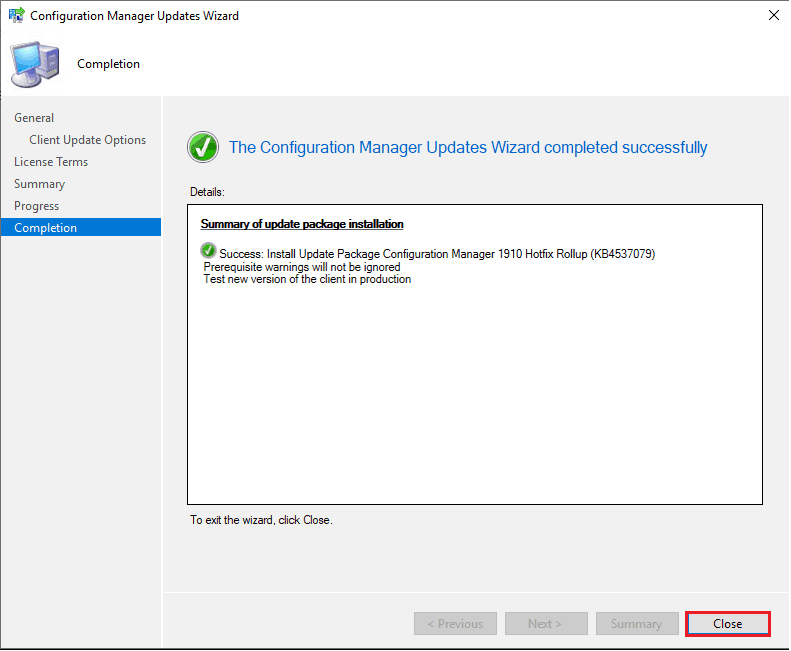Click the wizard icon in the title bar

(x=17, y=16)
